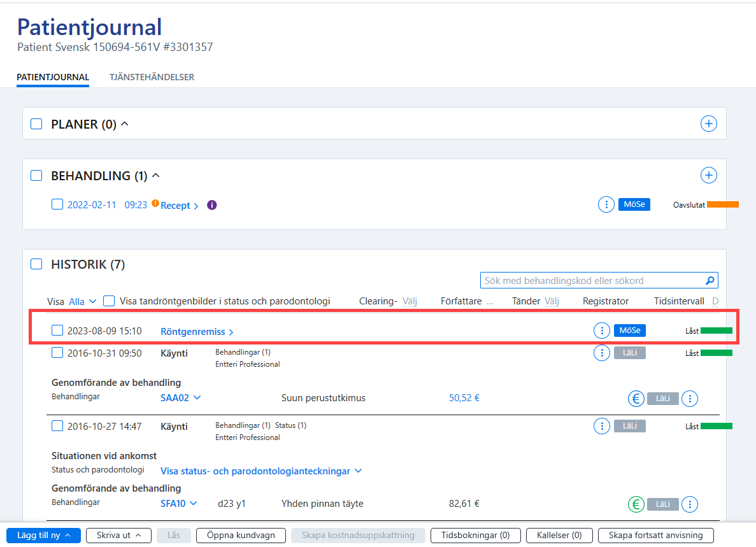
Task: Click Skapa fortsatt anvisning button
Action: 656,536
